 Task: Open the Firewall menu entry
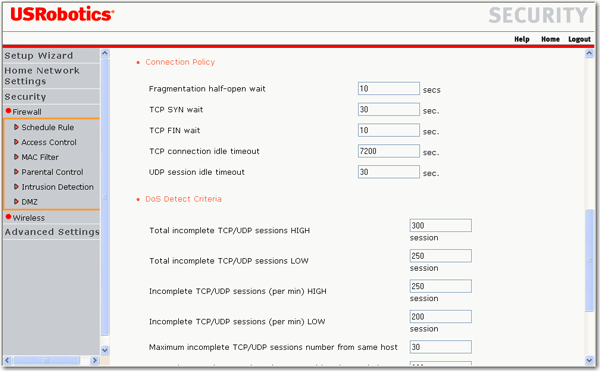(x=27, y=112)
